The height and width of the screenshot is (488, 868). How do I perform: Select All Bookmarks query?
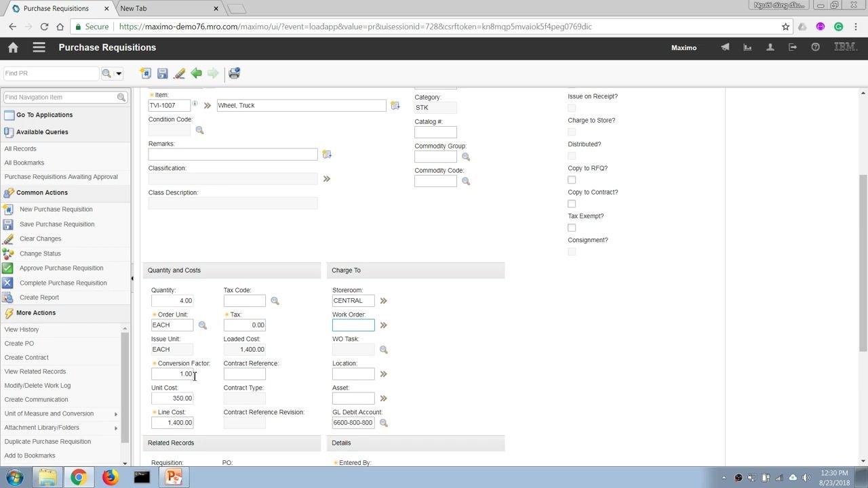pos(24,163)
